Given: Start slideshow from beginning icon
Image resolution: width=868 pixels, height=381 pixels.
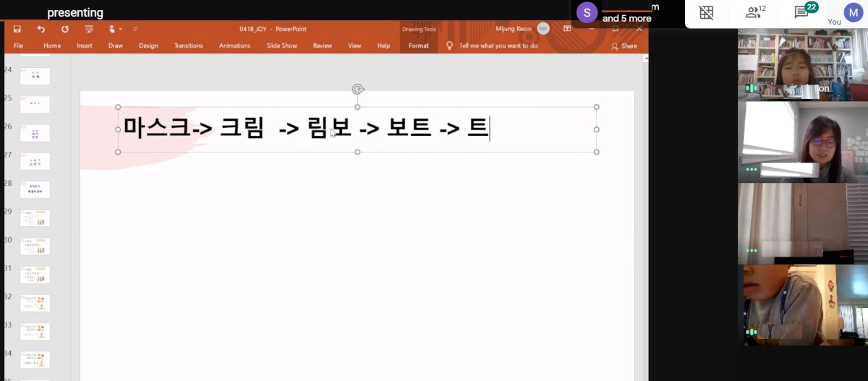Looking at the screenshot, I should click(x=89, y=29).
